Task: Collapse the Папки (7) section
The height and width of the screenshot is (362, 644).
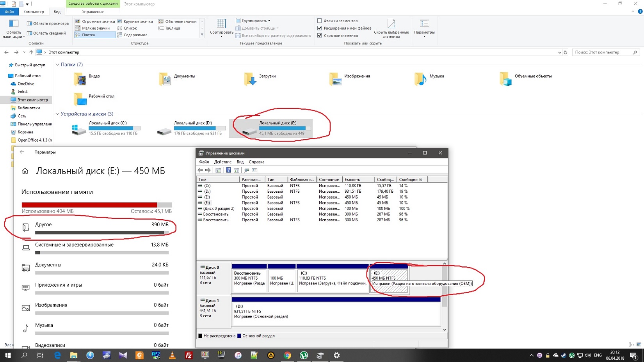Action: click(x=57, y=65)
